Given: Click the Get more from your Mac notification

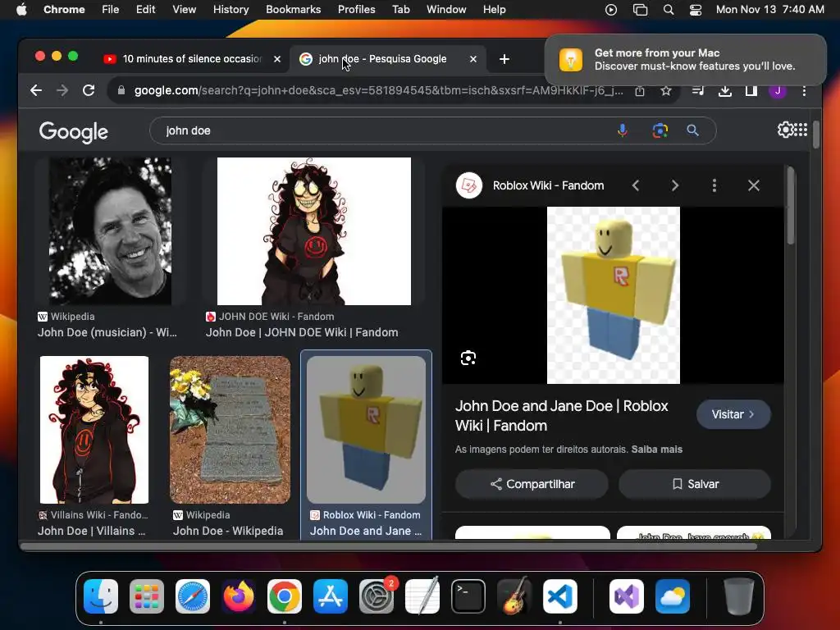Looking at the screenshot, I should pyautogui.click(x=685, y=59).
